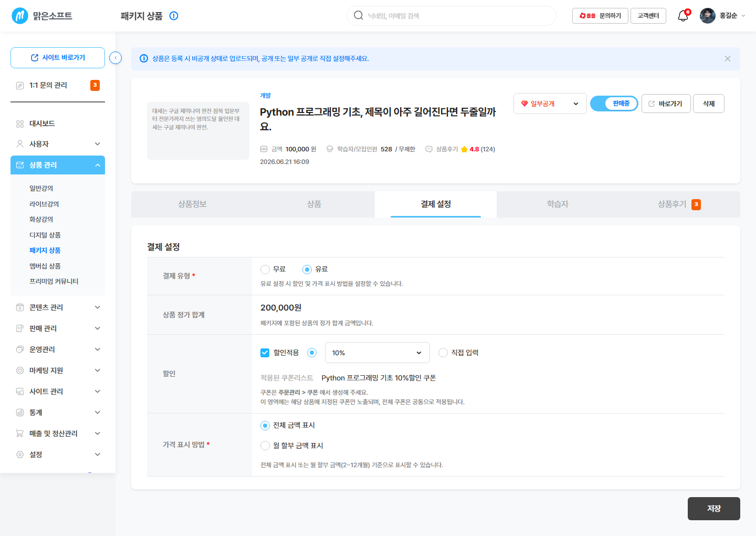Select the 결제 설정 tab
756x536 pixels.
tap(436, 204)
